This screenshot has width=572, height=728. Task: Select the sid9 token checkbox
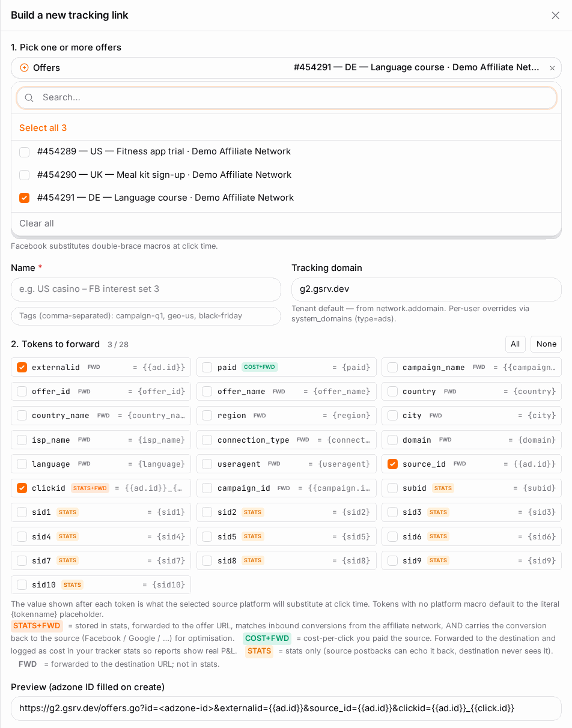[x=392, y=560]
